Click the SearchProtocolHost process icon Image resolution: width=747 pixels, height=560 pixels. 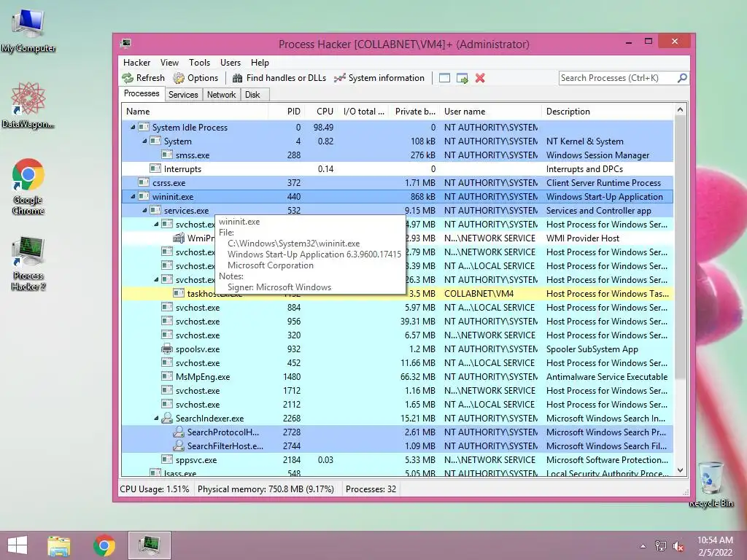pos(179,432)
